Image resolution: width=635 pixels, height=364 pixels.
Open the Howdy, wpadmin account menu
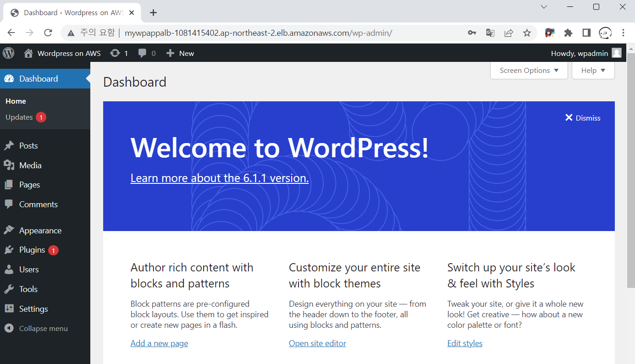coord(586,53)
